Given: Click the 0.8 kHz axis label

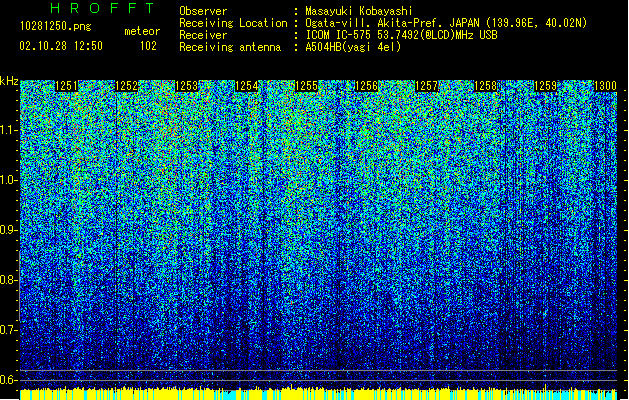Looking at the screenshot, I should click(x=8, y=280).
